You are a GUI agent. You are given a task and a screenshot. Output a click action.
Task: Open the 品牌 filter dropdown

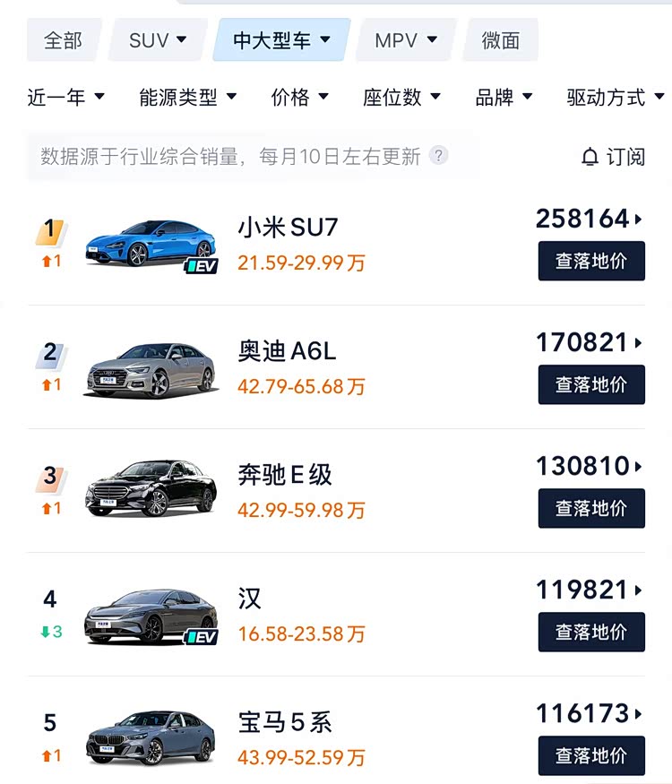click(x=504, y=97)
